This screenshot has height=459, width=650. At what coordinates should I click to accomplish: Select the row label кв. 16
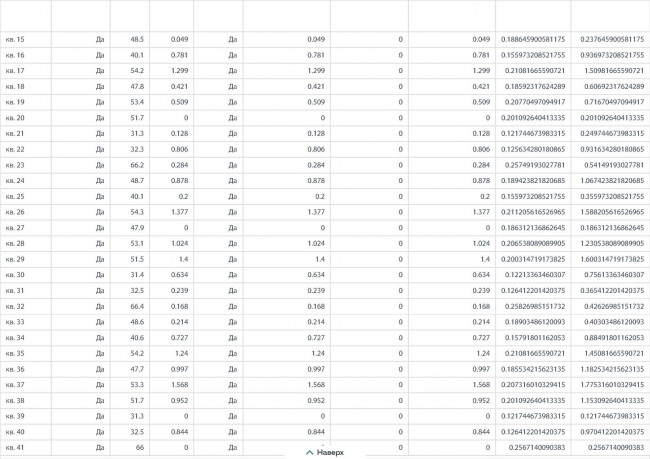pyautogui.click(x=15, y=55)
